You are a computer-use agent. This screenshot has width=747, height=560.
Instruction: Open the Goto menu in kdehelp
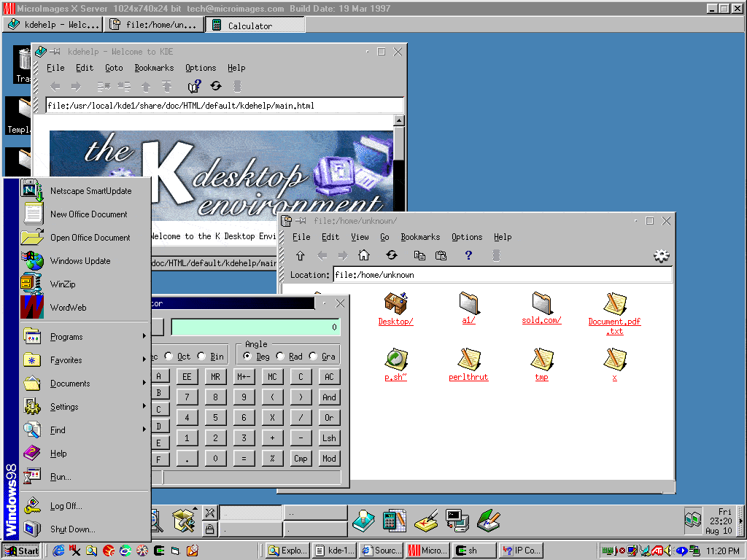pyautogui.click(x=114, y=68)
